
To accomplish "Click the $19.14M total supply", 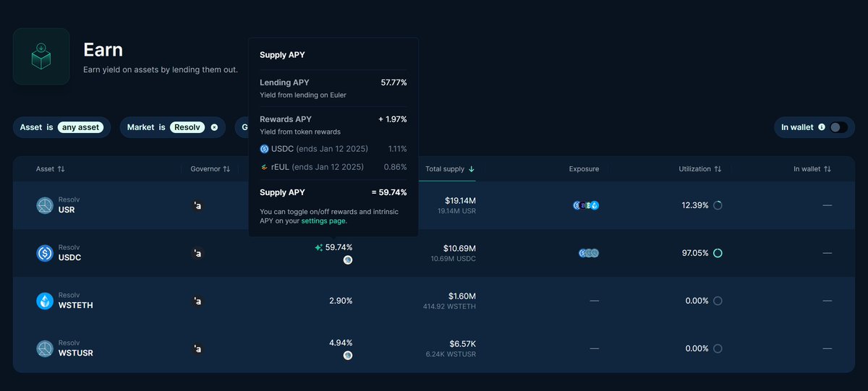I will click(x=460, y=200).
